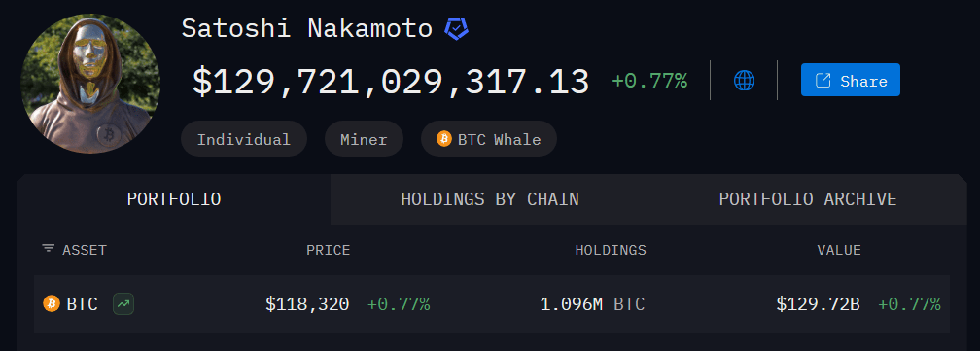This screenshot has width=980, height=351.
Task: Sort by the PRICE column header
Action: point(329,251)
